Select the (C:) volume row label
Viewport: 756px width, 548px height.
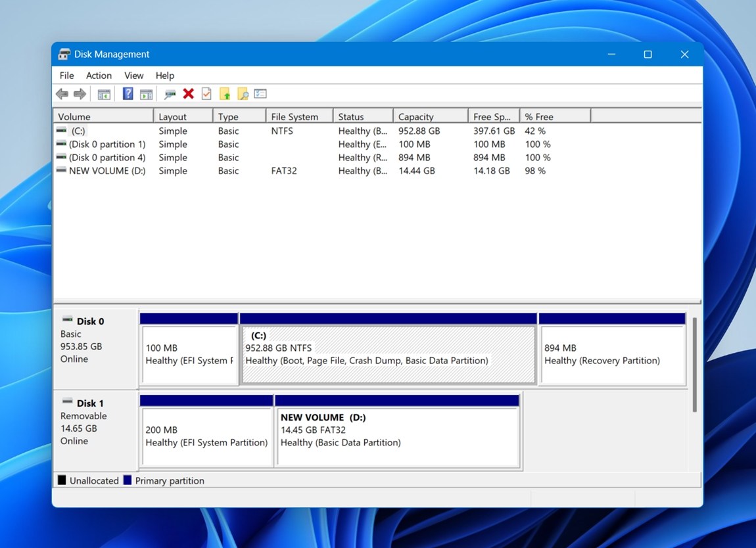(x=78, y=131)
